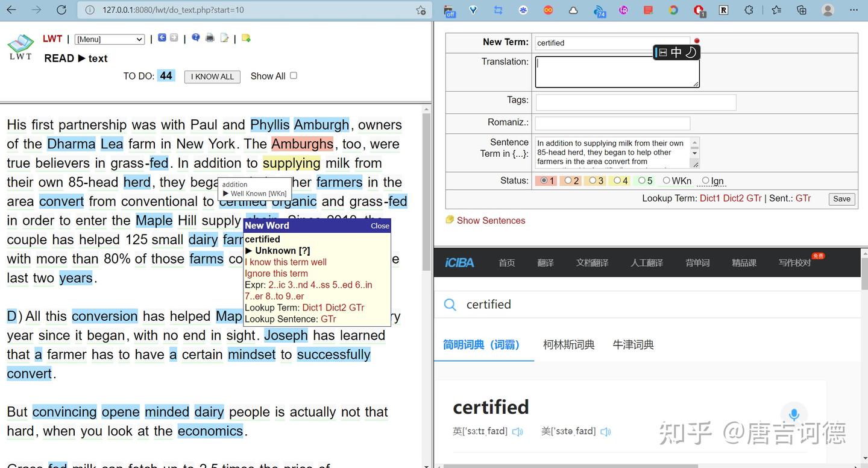The image size is (868, 468).
Task: Select status 4 radio button
Action: tap(617, 180)
